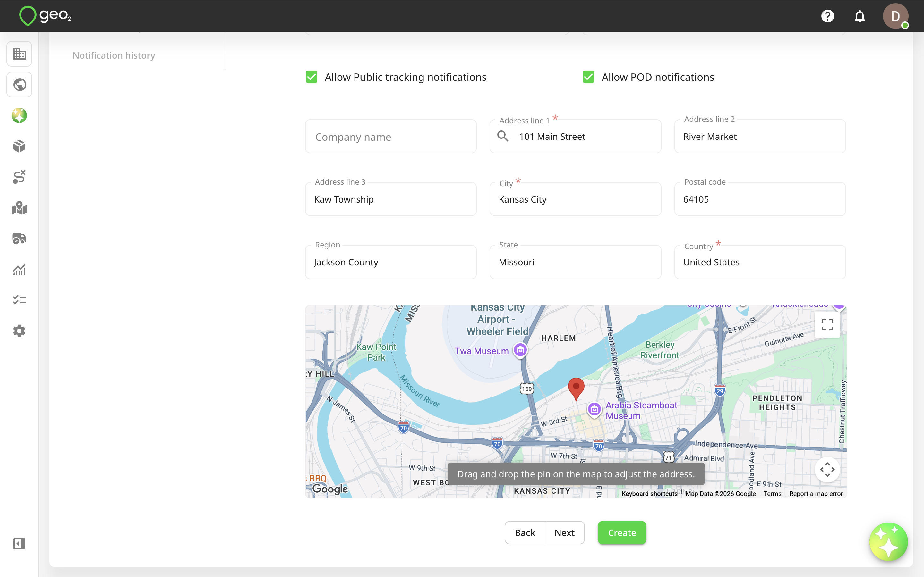Open the settings gear in sidebar
Image resolution: width=924 pixels, height=577 pixels.
(x=20, y=331)
